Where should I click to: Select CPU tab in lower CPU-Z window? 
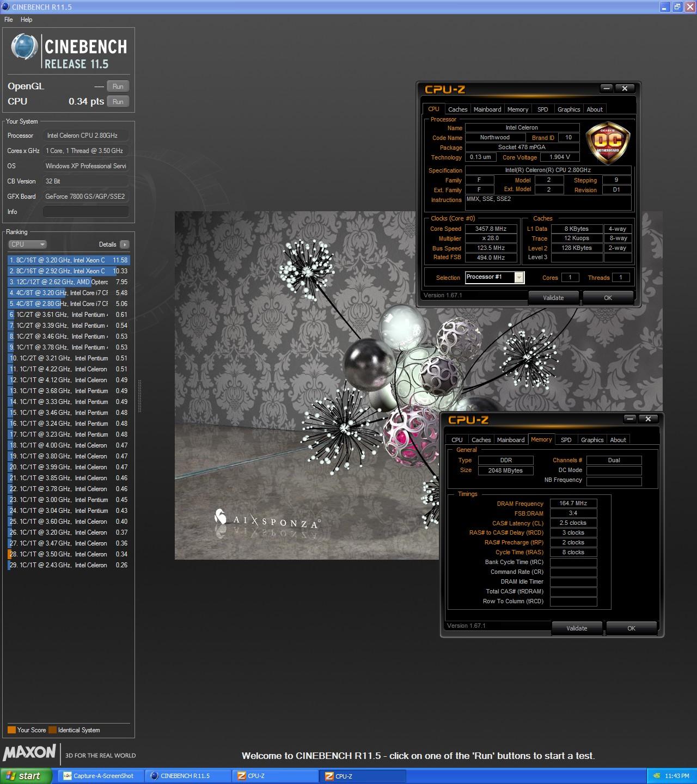pos(457,440)
